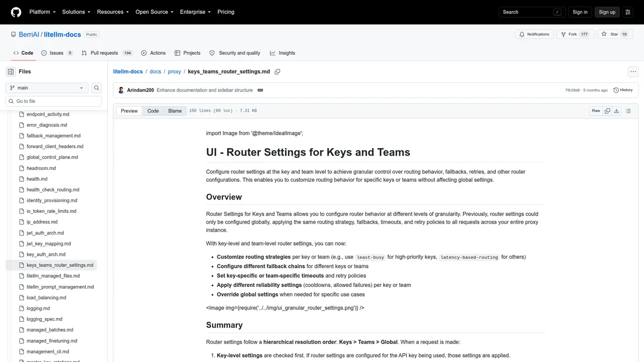The width and height of the screenshot is (644, 362).
Task: Click the litellm-docs breadcrumb link
Action: [128, 71]
